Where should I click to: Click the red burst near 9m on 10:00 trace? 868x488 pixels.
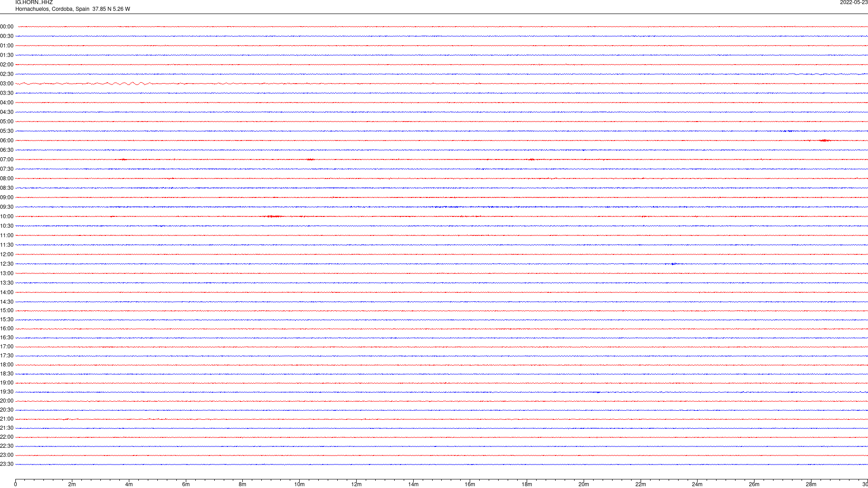click(x=274, y=216)
